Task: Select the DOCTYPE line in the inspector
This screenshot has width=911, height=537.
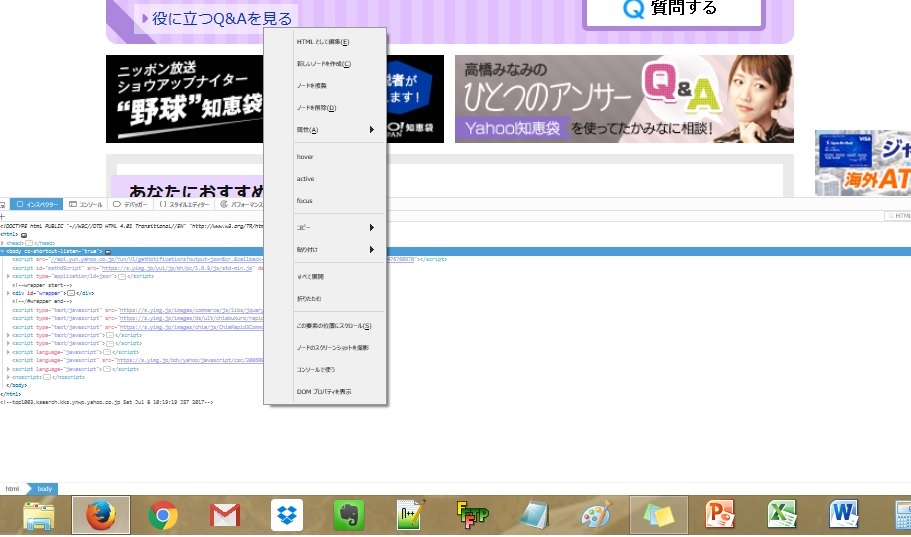Action: [x=132, y=226]
